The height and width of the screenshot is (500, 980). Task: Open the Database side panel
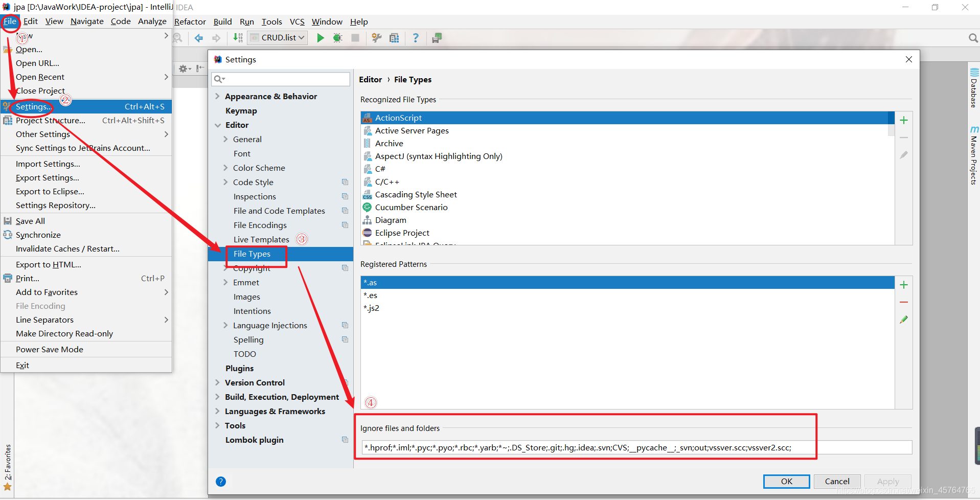974,87
